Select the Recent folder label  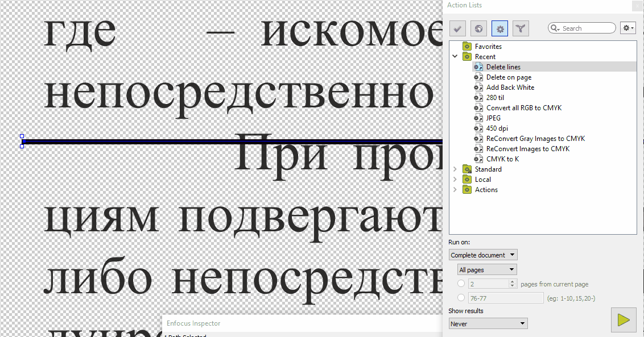tap(485, 57)
